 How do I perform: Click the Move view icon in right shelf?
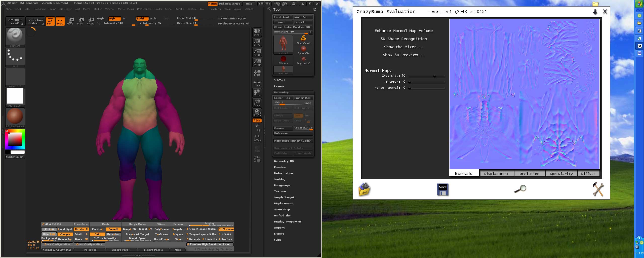click(x=257, y=93)
